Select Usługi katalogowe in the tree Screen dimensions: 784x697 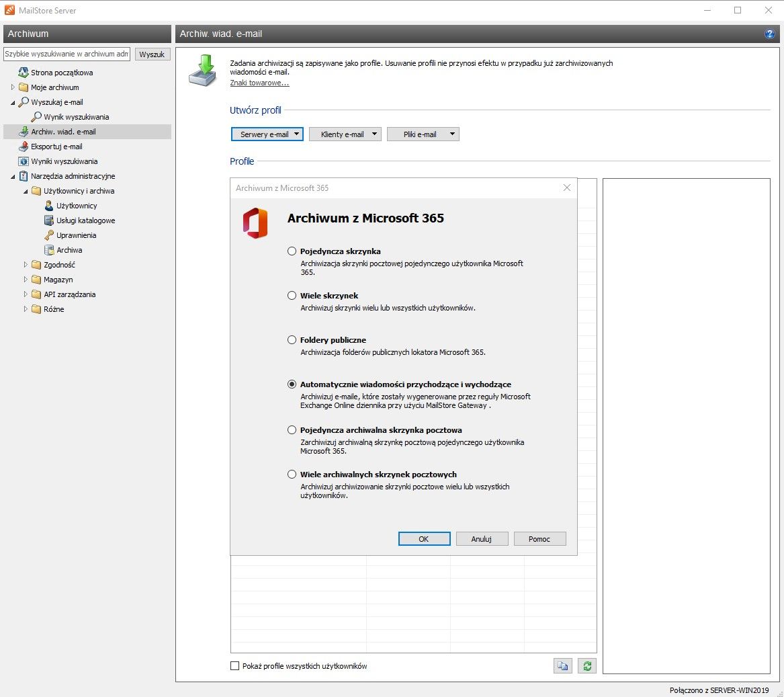(x=85, y=220)
